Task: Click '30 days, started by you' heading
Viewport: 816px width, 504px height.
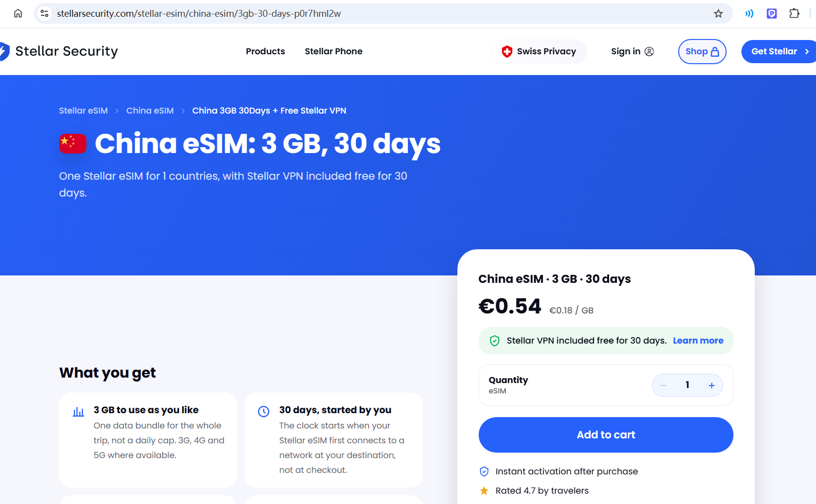Action: click(335, 410)
